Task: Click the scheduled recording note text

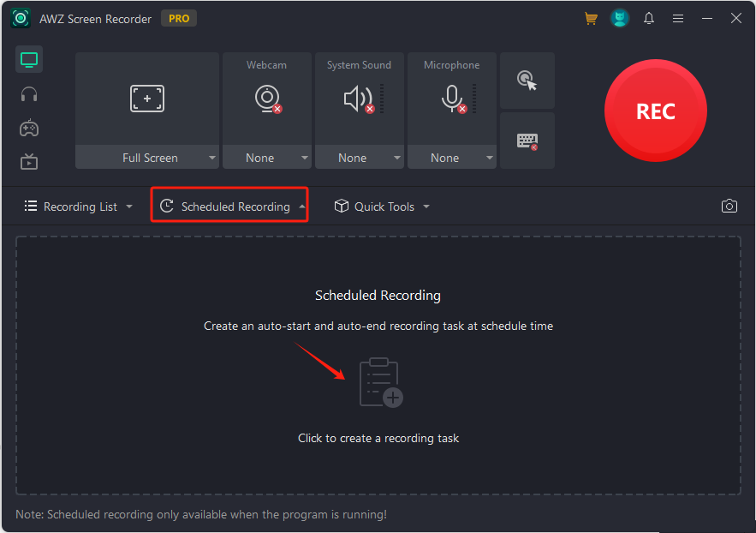Action: [x=201, y=514]
